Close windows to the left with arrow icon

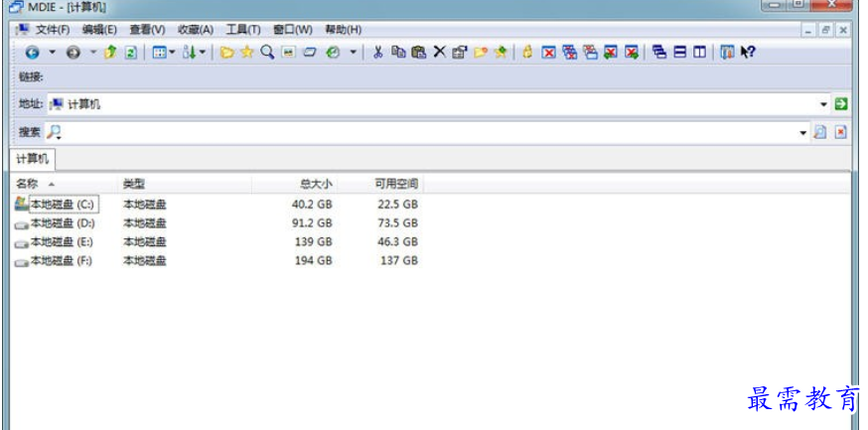611,53
